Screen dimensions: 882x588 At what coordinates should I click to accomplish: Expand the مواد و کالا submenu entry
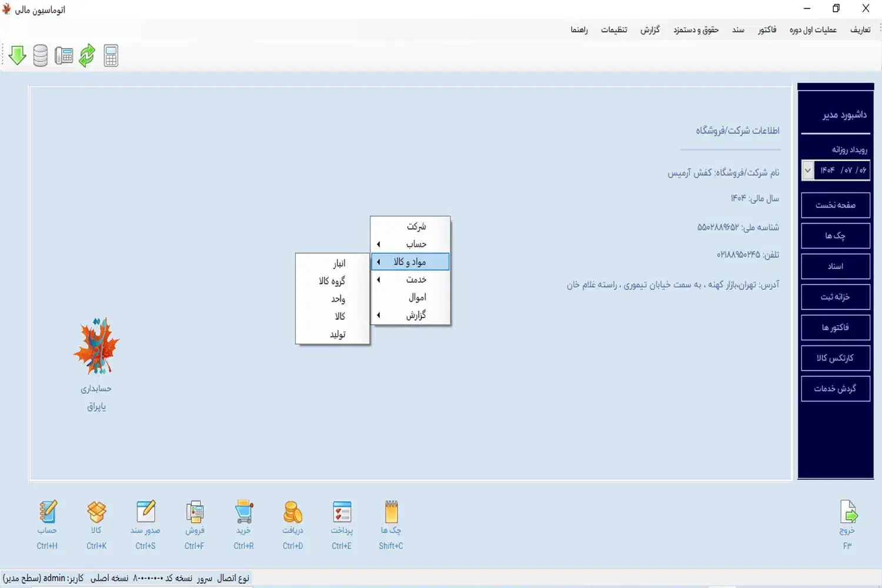(410, 262)
